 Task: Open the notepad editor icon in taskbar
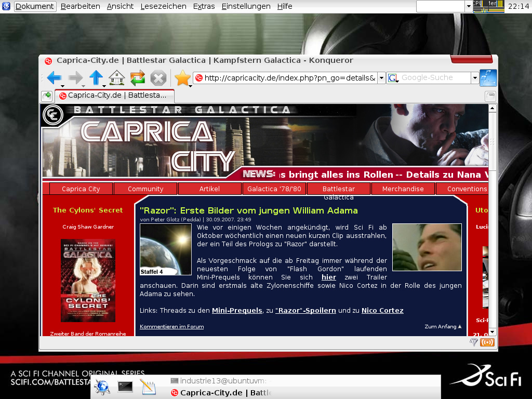(x=148, y=387)
